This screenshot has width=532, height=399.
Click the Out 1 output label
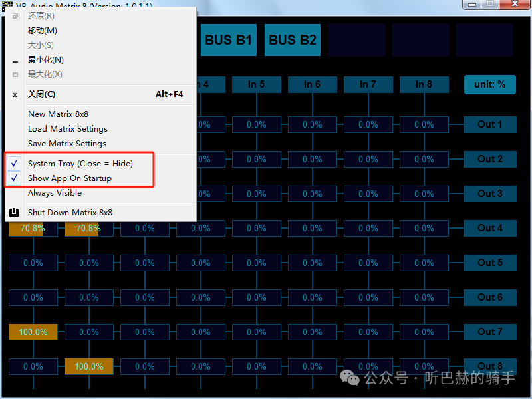489,124
